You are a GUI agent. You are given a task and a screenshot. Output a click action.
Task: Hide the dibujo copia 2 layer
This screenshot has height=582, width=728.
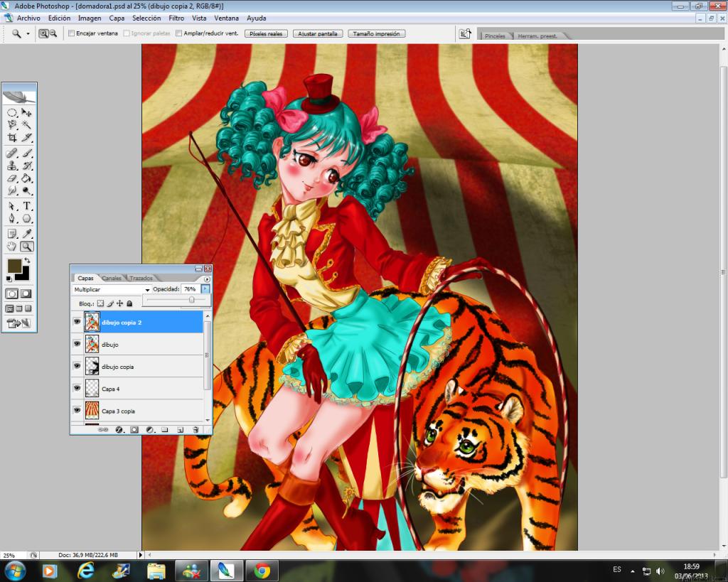pyautogui.click(x=77, y=321)
